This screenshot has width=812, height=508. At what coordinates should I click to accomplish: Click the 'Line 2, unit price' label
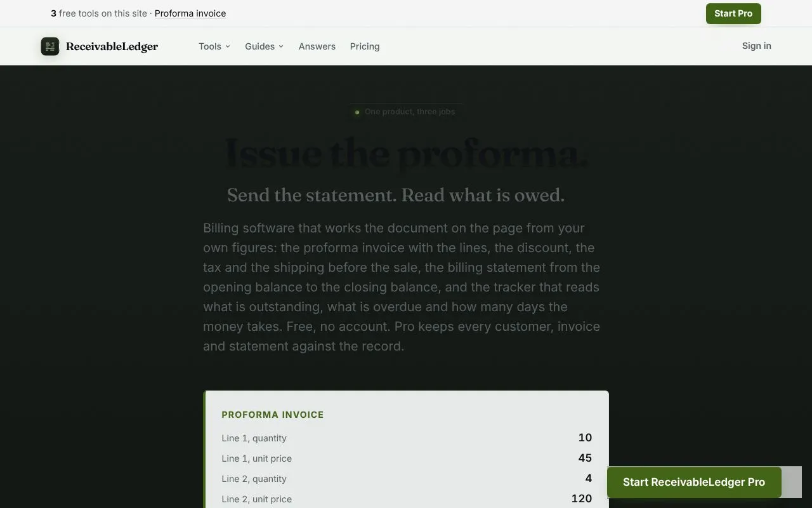(257, 499)
